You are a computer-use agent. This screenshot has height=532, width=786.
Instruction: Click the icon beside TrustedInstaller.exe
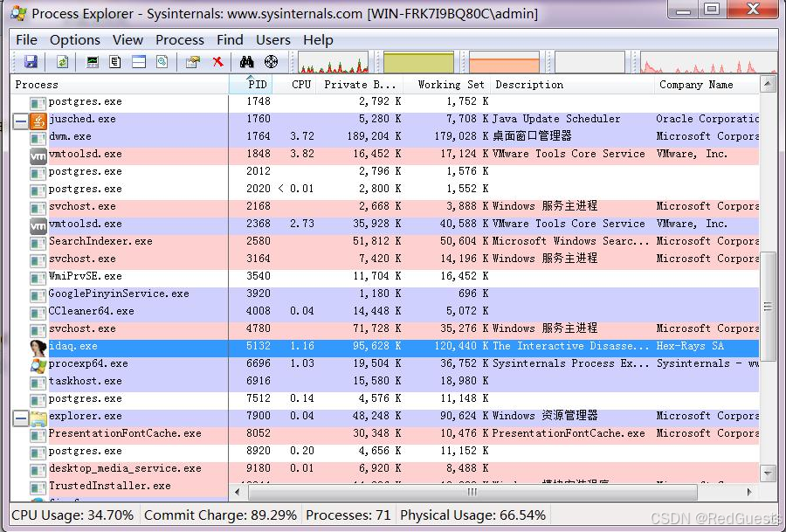click(38, 487)
